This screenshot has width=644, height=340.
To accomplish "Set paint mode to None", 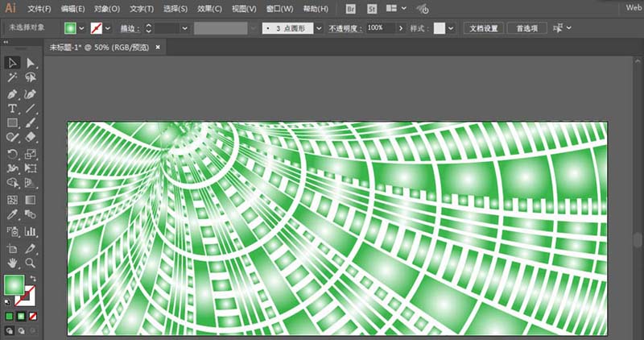I will [x=33, y=317].
